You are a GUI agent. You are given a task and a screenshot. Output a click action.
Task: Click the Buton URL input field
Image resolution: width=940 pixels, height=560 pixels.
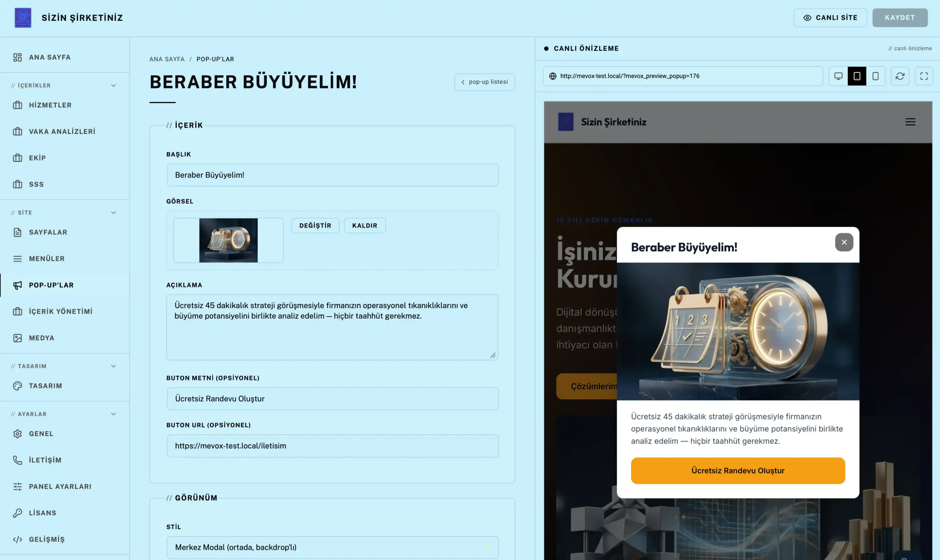click(333, 446)
